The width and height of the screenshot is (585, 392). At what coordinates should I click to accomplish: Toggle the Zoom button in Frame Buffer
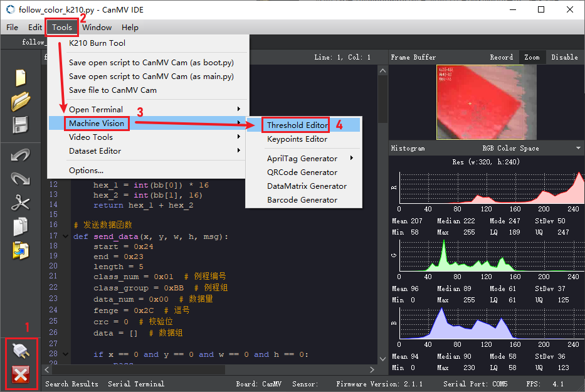(532, 57)
